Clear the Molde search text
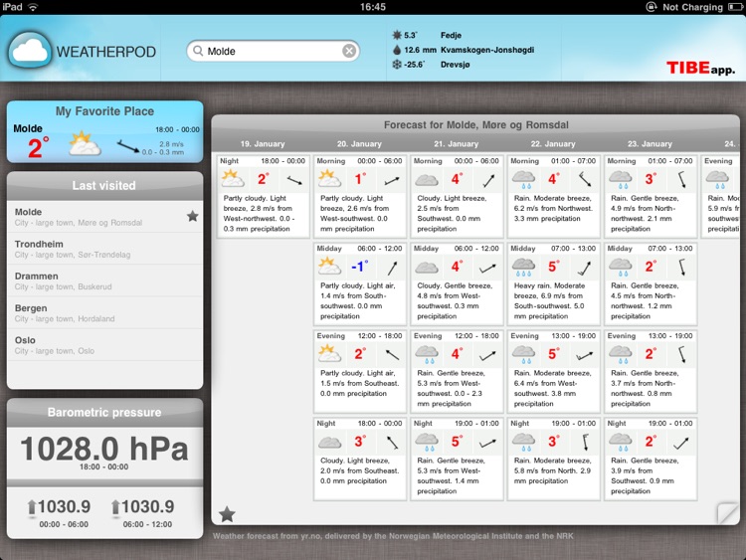The width and height of the screenshot is (746, 560). coord(349,51)
